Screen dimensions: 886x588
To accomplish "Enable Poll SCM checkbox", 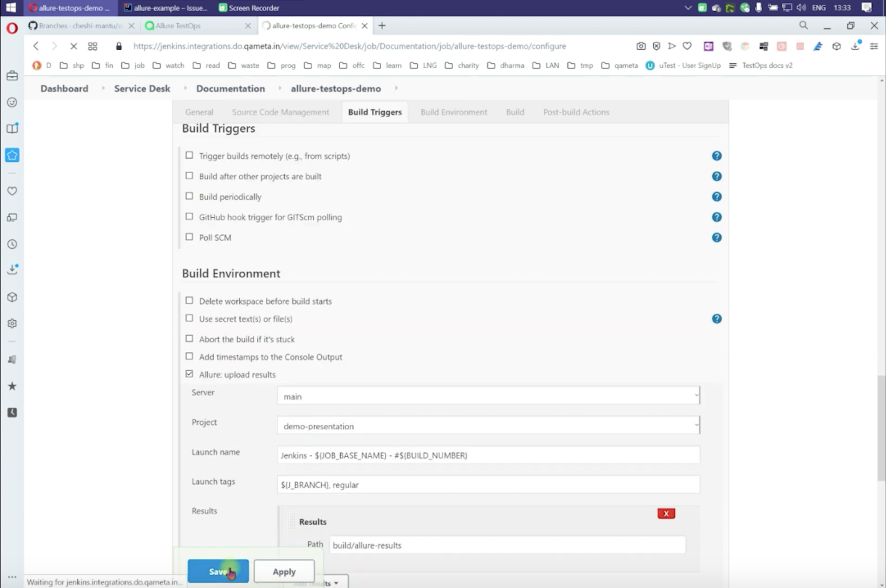I will (x=189, y=237).
